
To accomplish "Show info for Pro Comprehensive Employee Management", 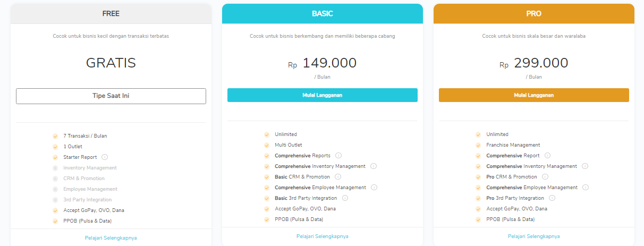I will click(x=585, y=188).
